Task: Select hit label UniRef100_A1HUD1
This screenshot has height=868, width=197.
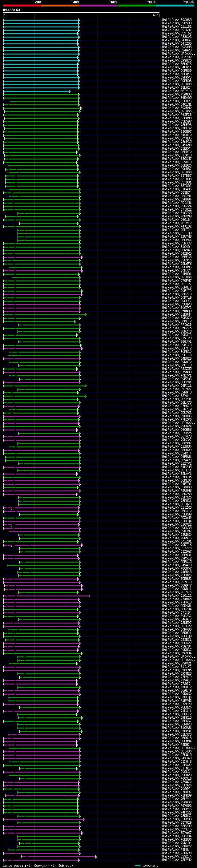Action: click(x=177, y=274)
